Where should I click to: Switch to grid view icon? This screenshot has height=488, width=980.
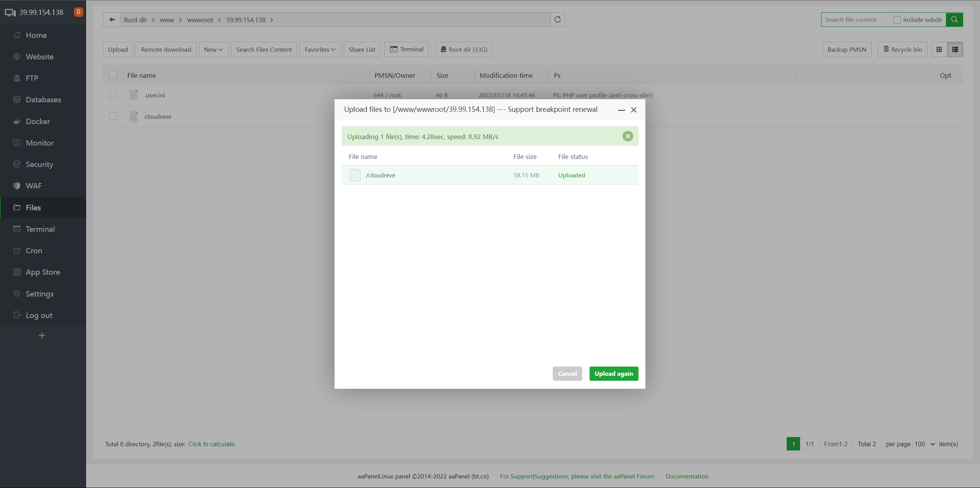pos(939,49)
